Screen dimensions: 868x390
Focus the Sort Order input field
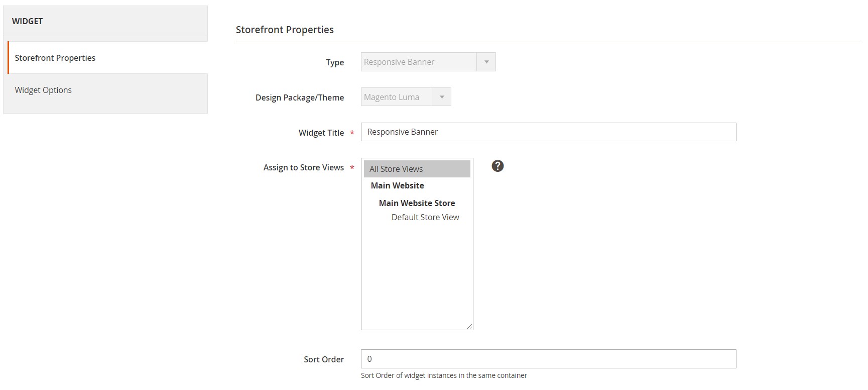tap(548, 359)
